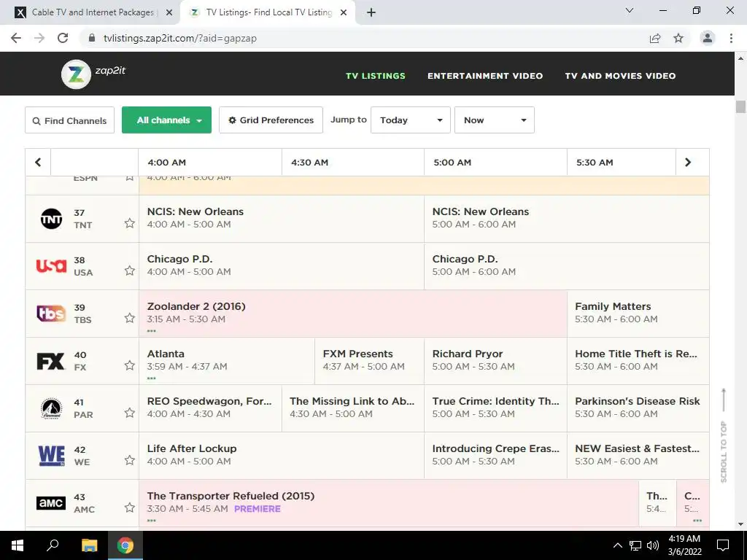Open Life After Lockup listing
747x560 pixels.
pos(281,455)
